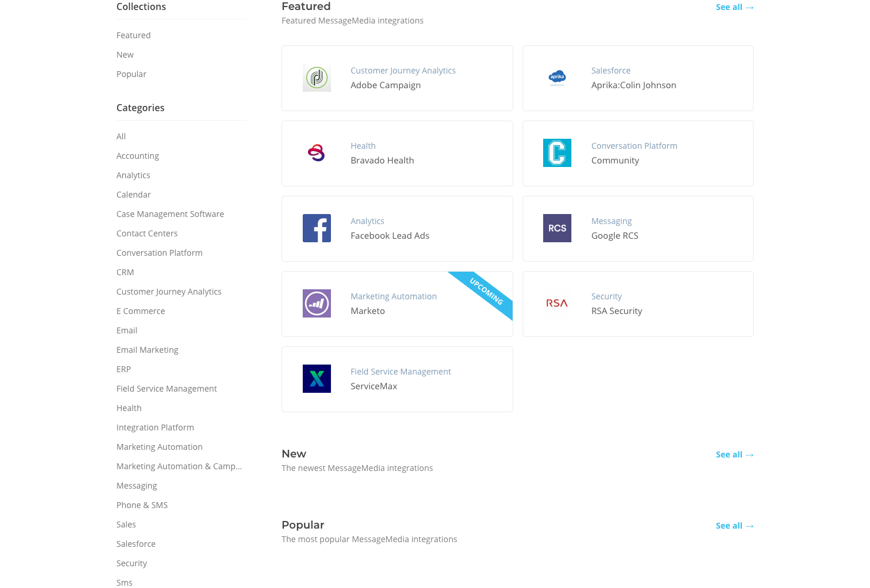The image size is (870, 588).
Task: Select Conversation Platform in sidebar categories
Action: coord(159,253)
